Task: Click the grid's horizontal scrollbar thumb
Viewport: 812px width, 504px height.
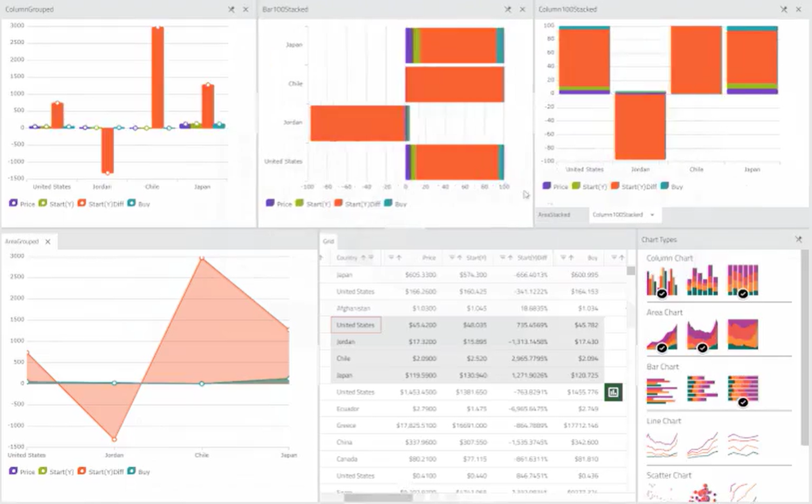Action: point(378,498)
